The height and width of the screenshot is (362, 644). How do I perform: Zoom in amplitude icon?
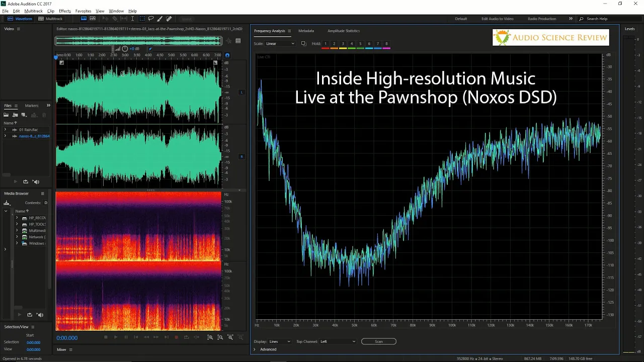pos(210,337)
